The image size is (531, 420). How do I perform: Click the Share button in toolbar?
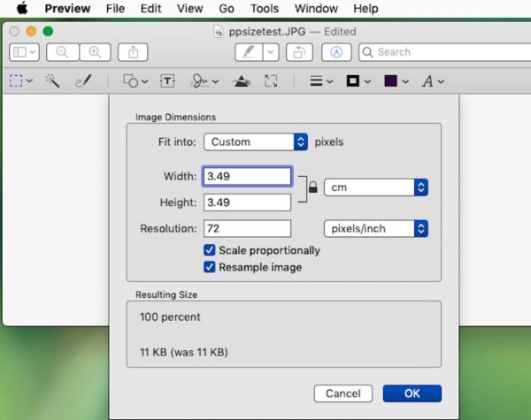[134, 52]
